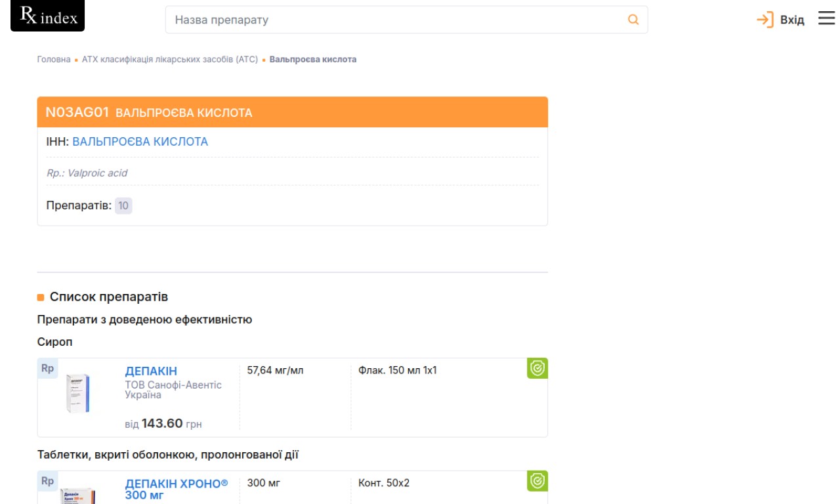The image size is (840, 504).
Task: Focus the Назва препарату search field
Action: point(406,20)
